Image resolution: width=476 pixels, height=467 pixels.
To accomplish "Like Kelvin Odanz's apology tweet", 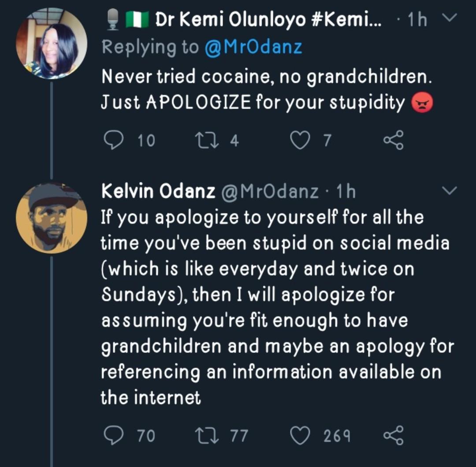I will click(301, 435).
